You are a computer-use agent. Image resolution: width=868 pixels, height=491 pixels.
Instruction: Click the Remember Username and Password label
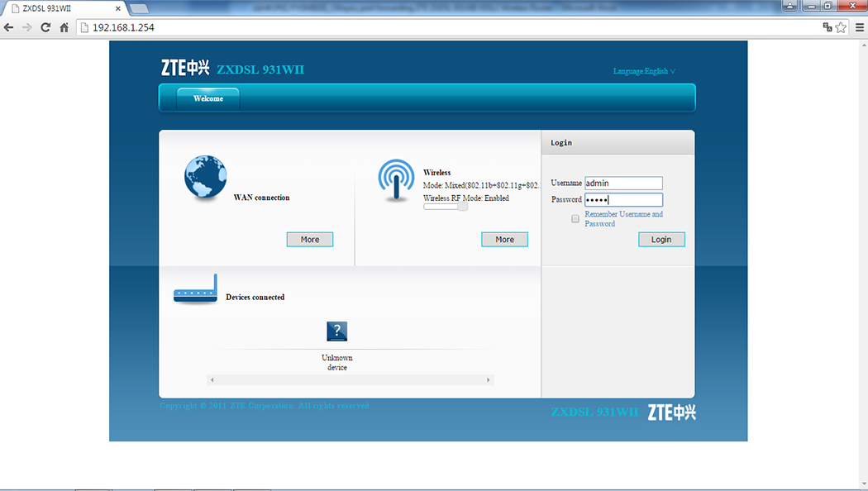[624, 219]
